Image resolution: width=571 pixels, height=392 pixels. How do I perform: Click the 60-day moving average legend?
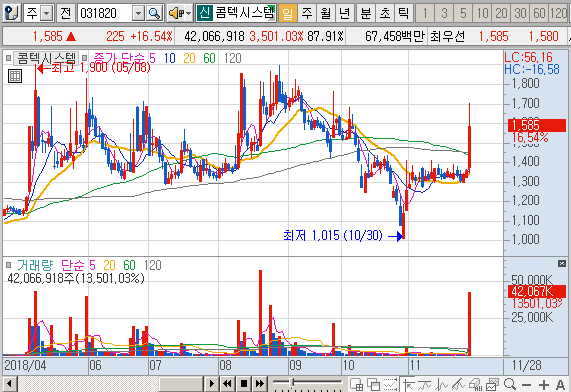(209, 58)
